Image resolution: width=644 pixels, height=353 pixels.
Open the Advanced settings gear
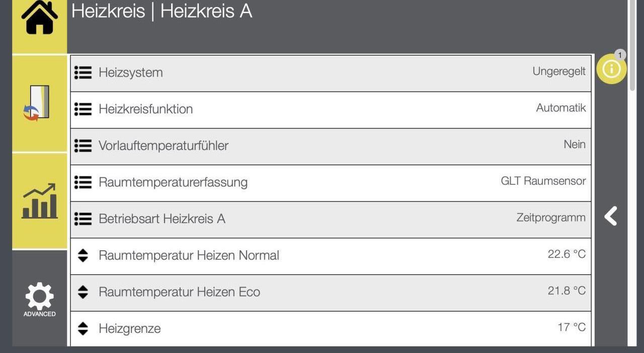[x=39, y=299]
